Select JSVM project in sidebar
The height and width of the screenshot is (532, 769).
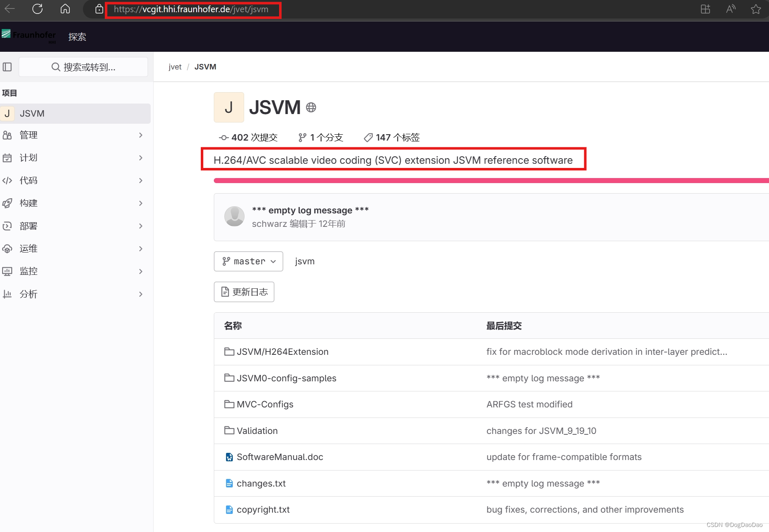tap(75, 114)
